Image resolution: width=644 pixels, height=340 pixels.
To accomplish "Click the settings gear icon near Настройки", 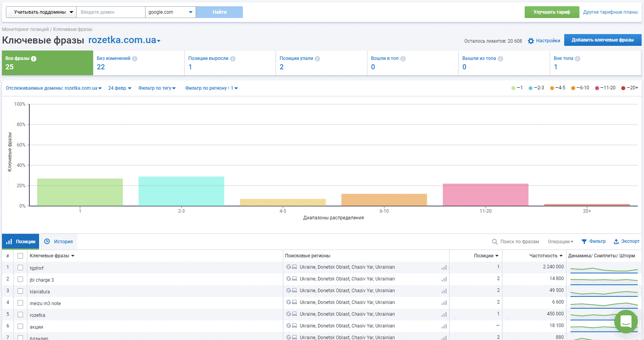I will click(531, 41).
